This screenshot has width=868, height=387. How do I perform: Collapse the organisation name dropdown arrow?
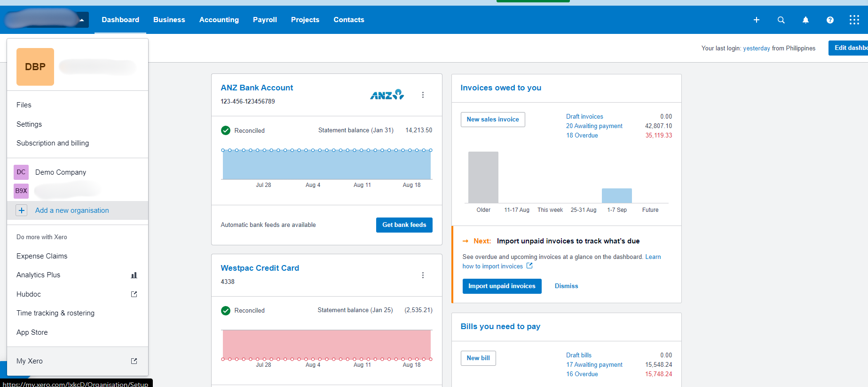pos(82,20)
